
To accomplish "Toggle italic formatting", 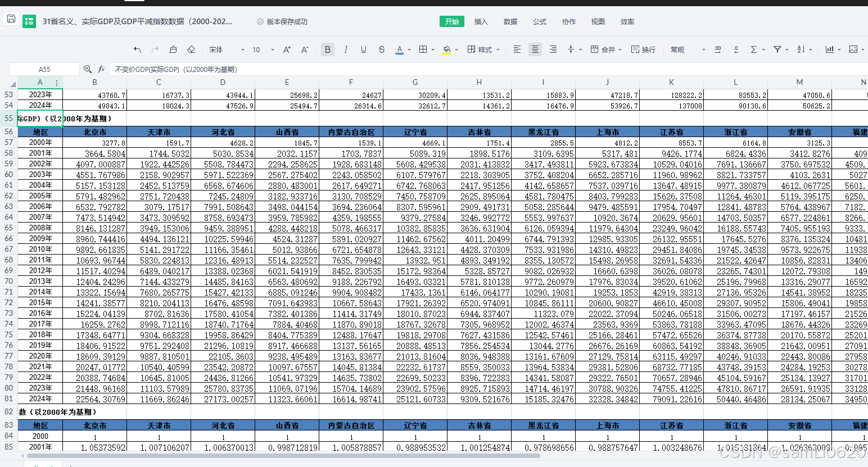I will (x=346, y=49).
